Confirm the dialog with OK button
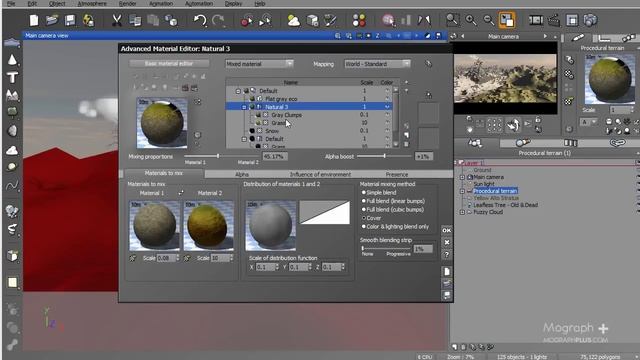 pyautogui.click(x=447, y=230)
